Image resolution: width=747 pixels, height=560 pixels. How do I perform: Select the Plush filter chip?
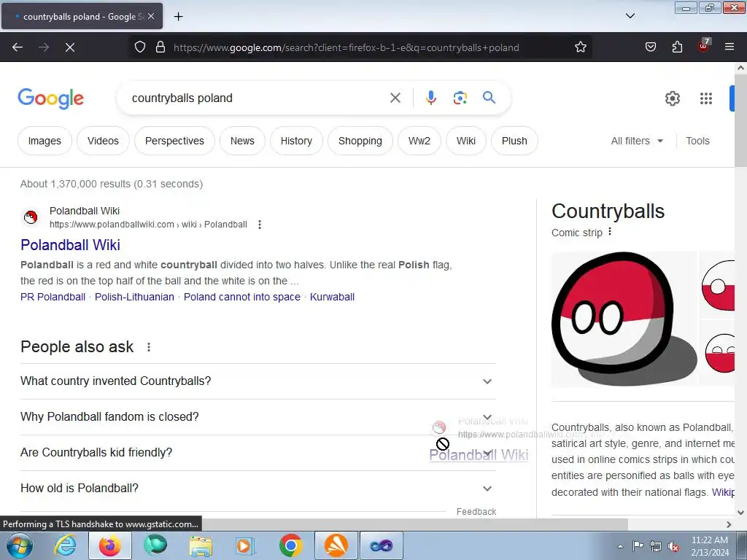(514, 141)
